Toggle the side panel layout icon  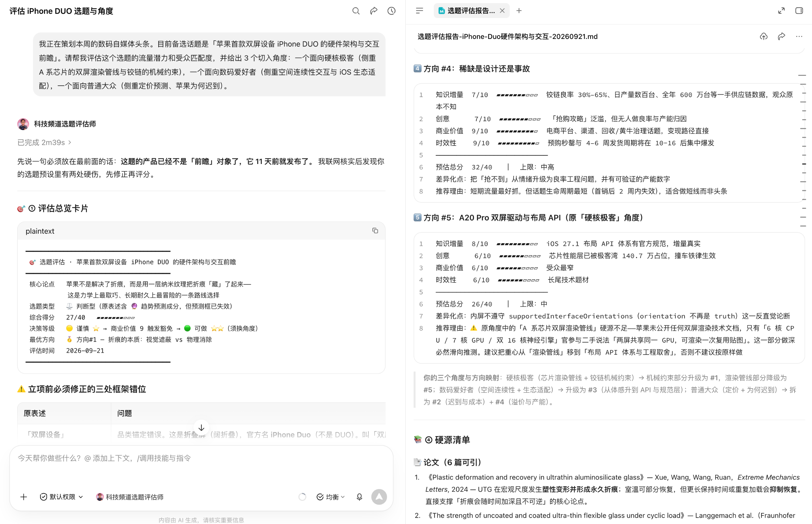(x=799, y=10)
